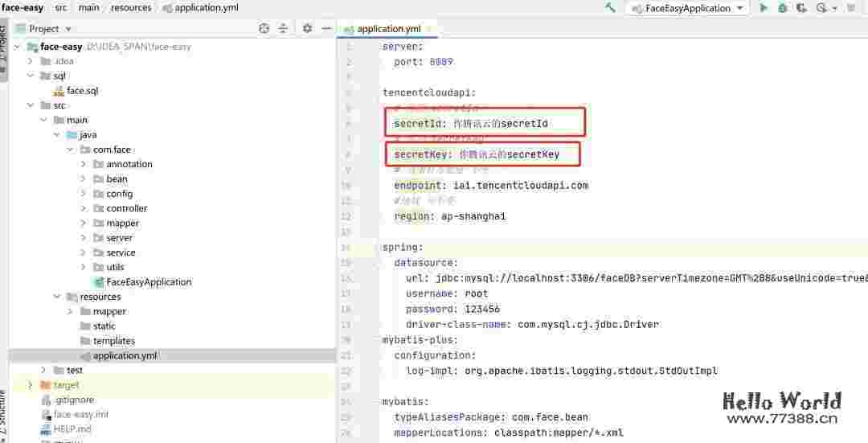Expand the mapper folder under resources
Screen dimensions: 868x443
click(71, 311)
